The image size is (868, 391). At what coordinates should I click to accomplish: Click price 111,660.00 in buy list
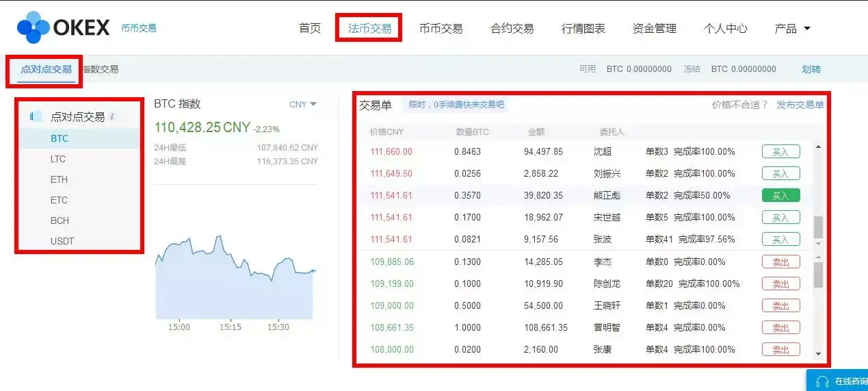coord(391,152)
